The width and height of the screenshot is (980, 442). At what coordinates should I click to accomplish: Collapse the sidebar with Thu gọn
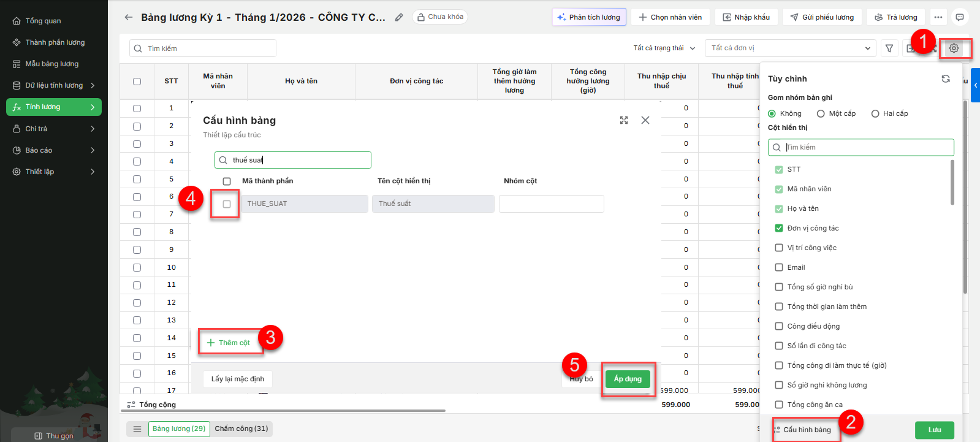[x=54, y=436]
